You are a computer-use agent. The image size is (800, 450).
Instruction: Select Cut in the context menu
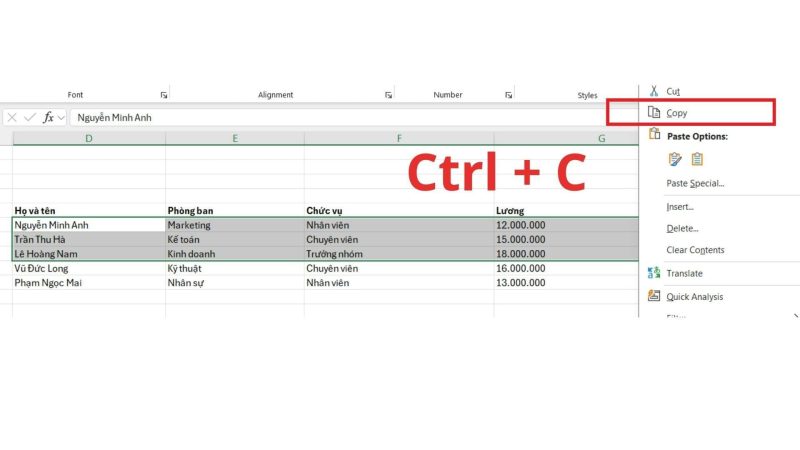tap(672, 91)
